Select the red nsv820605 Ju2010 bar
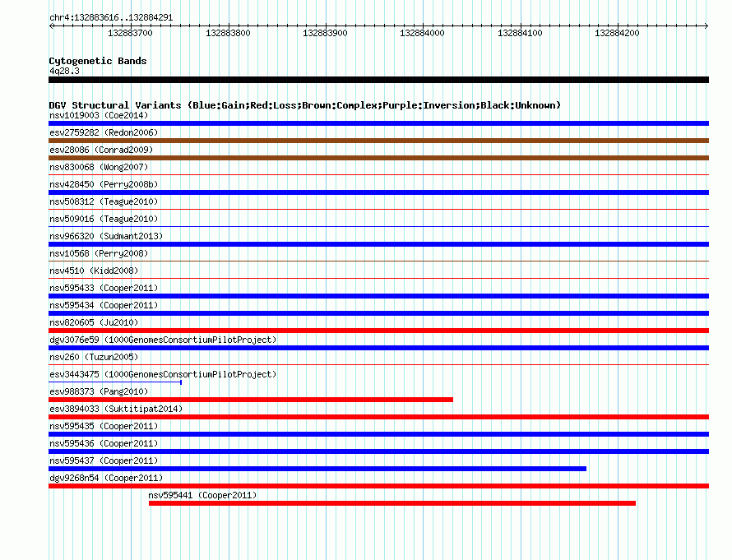This screenshot has width=732, height=560. [x=378, y=331]
